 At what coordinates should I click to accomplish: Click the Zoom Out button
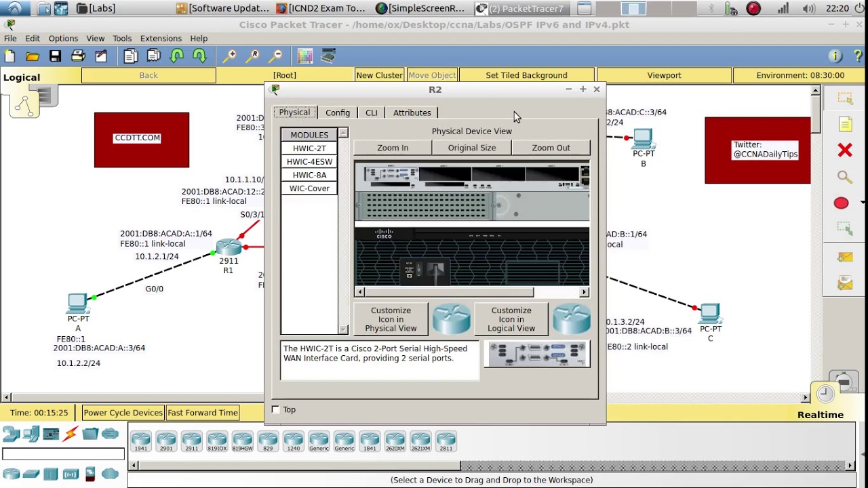click(551, 148)
